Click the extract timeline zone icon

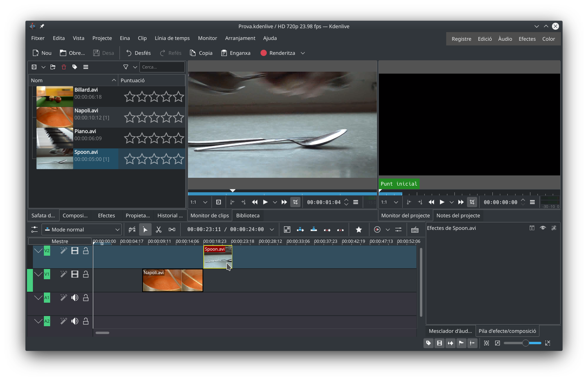327,229
